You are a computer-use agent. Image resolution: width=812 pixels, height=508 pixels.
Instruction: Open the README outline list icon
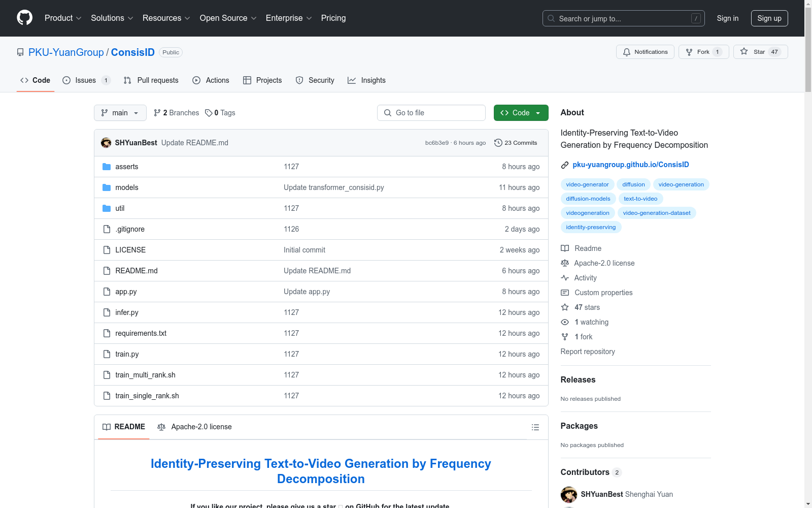point(535,427)
